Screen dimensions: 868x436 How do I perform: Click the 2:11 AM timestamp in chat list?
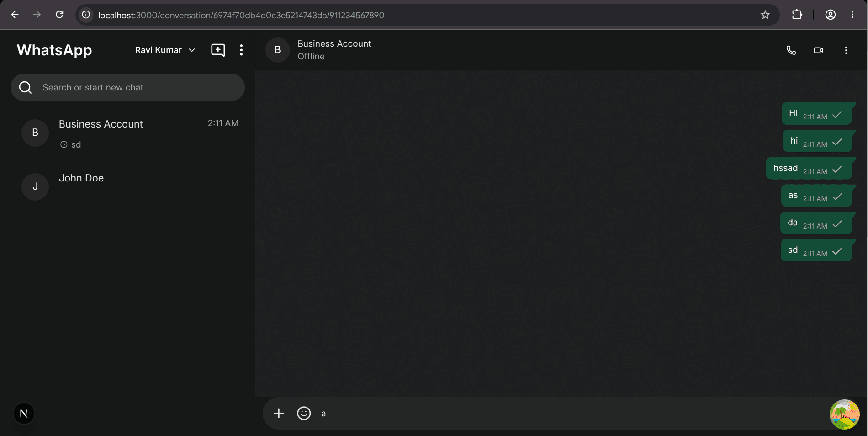[x=223, y=123]
